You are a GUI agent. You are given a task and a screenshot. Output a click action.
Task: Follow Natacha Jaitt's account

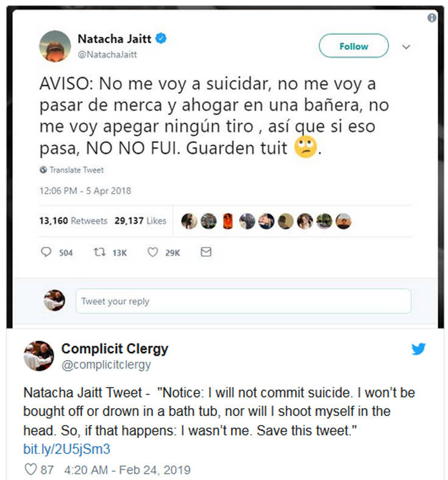354,46
